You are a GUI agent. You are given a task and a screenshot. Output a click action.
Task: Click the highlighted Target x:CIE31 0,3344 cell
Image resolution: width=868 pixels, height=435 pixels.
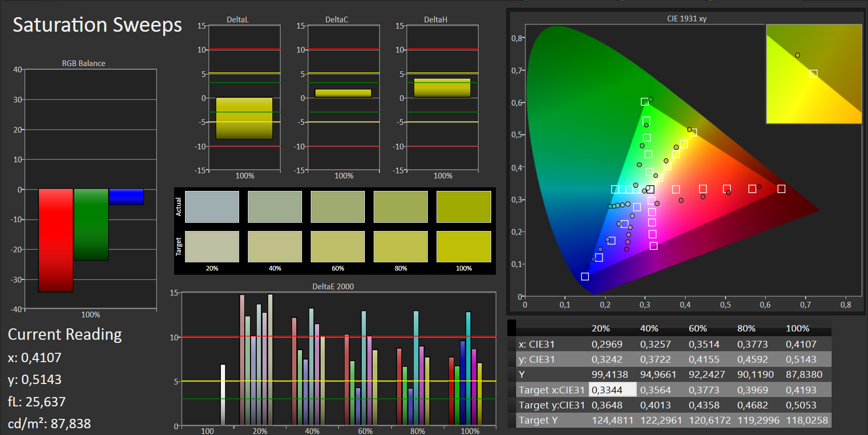(612, 390)
